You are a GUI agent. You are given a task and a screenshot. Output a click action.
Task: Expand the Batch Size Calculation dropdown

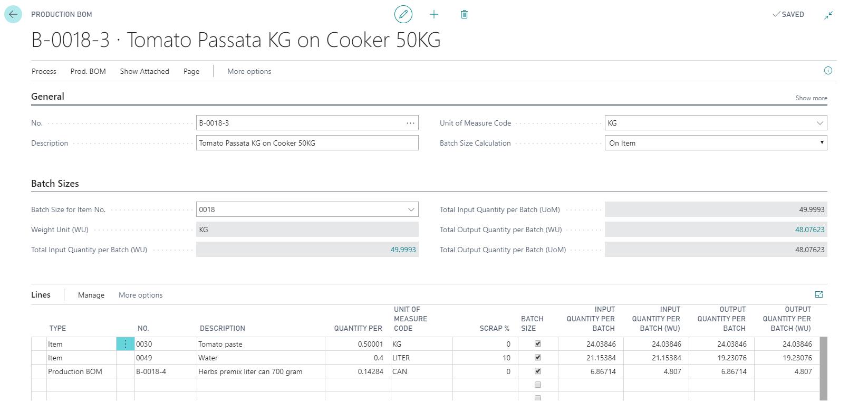tap(821, 143)
